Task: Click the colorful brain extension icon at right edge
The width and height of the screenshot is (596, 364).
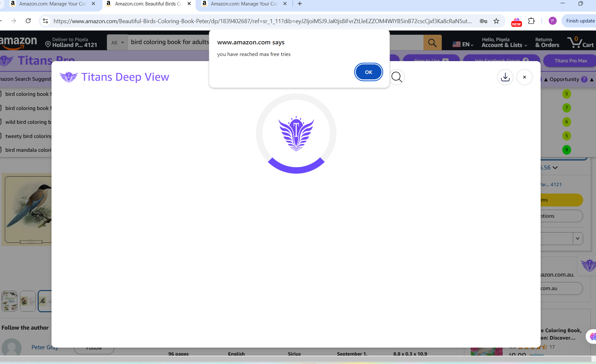Action: pos(592,337)
